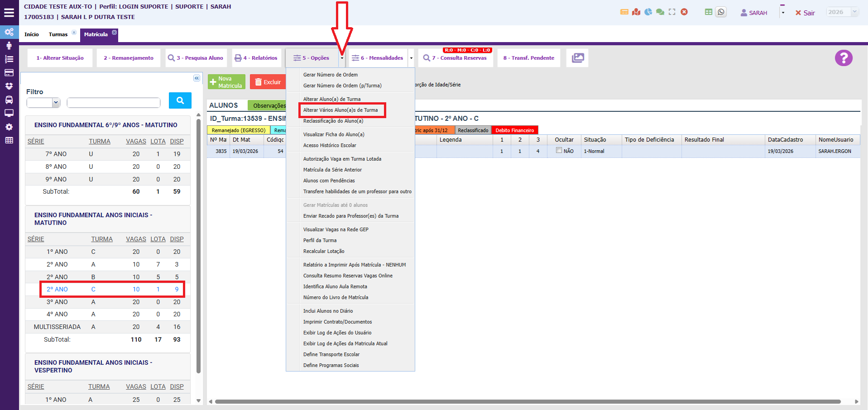Expand the 6 - Mensalidades dropdown arrow
Image resolution: width=868 pixels, height=410 pixels.
(411, 58)
